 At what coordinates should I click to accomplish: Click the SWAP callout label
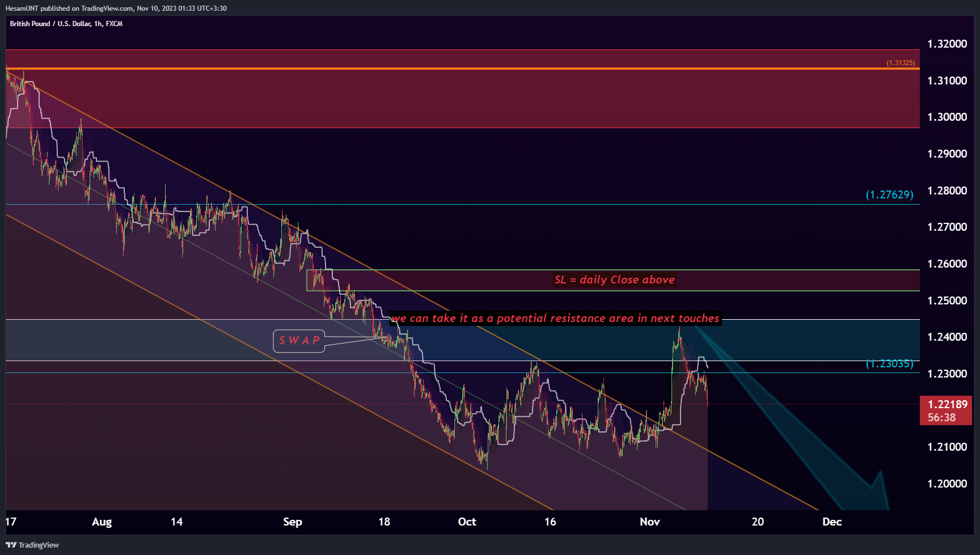click(x=299, y=341)
